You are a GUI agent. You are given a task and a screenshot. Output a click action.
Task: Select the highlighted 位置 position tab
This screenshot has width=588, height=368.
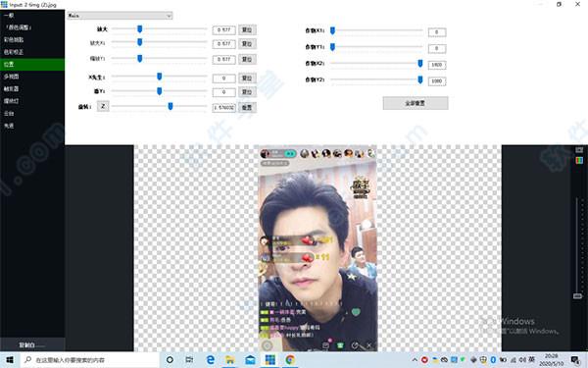32,64
